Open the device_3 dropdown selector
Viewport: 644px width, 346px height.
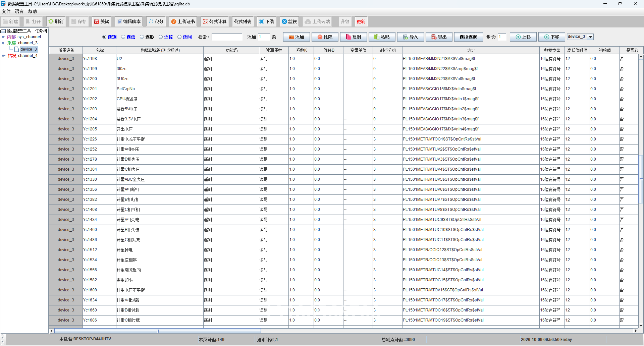pos(591,37)
